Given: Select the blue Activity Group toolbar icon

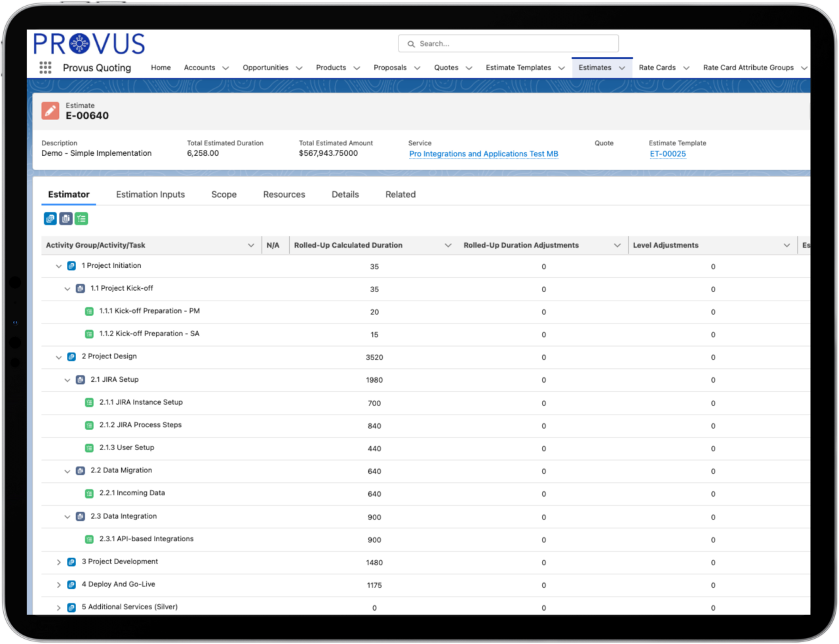Looking at the screenshot, I should point(50,218).
